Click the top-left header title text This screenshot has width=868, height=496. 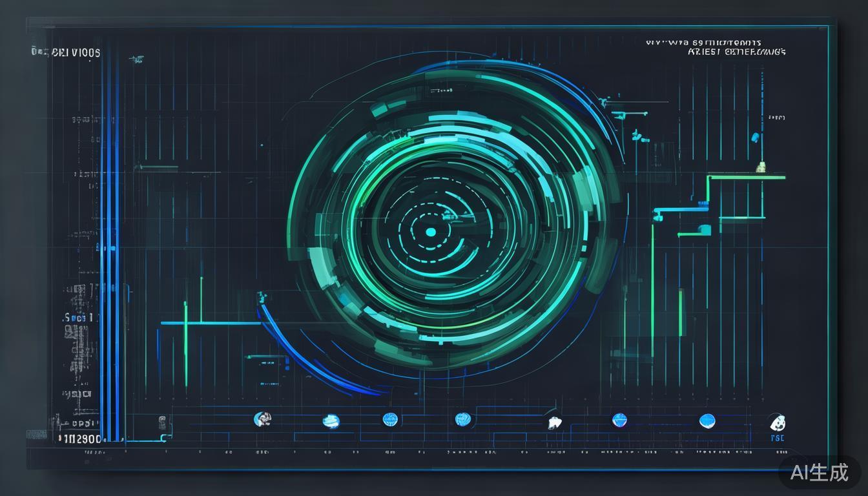[x=66, y=52]
